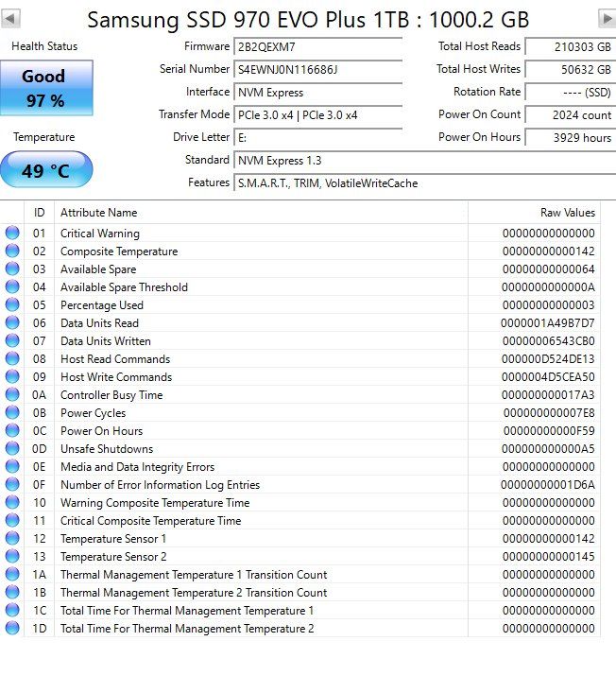Screen dimensions: 616x676
Task: Click the status icon for Composite Temperature
Action: click(12, 251)
